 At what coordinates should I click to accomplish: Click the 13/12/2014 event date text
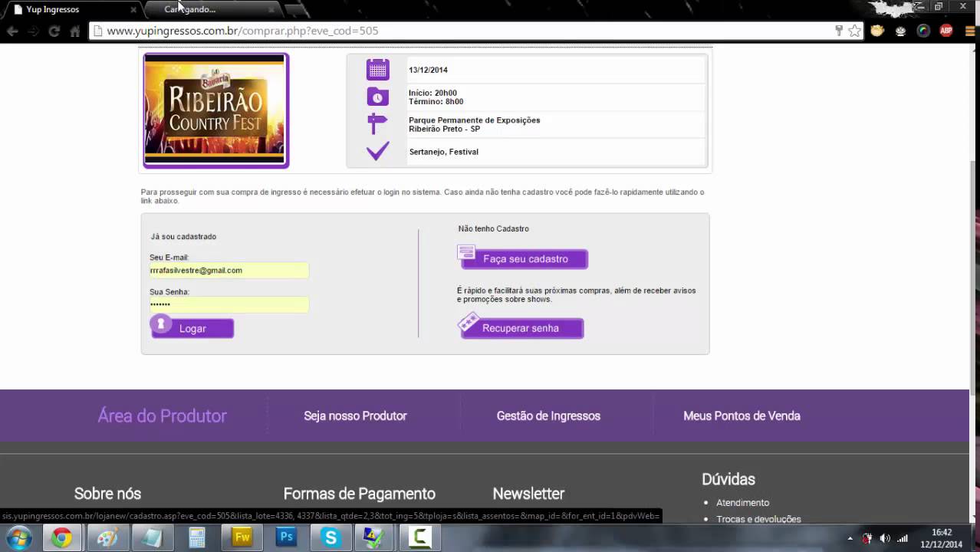[x=428, y=70]
